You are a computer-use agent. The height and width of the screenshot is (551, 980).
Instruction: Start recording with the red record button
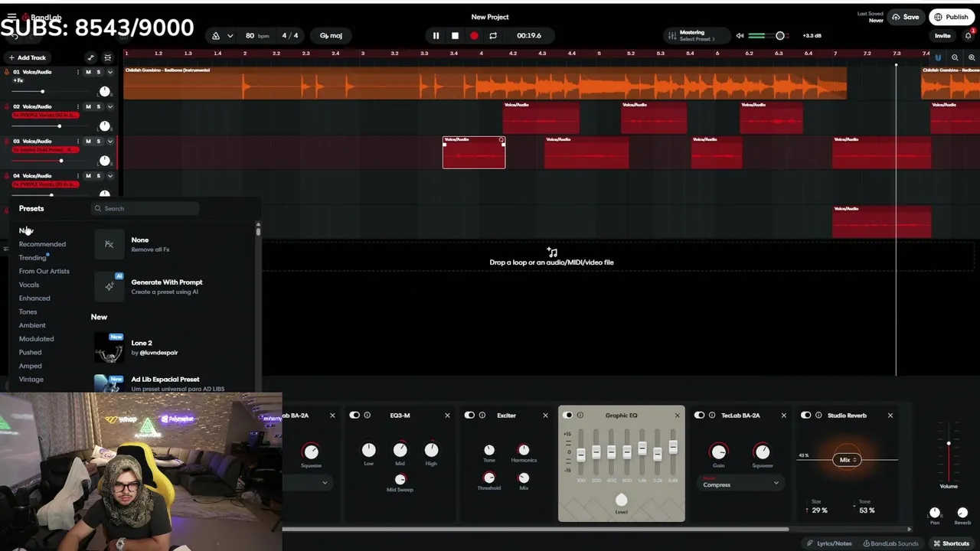(x=474, y=36)
